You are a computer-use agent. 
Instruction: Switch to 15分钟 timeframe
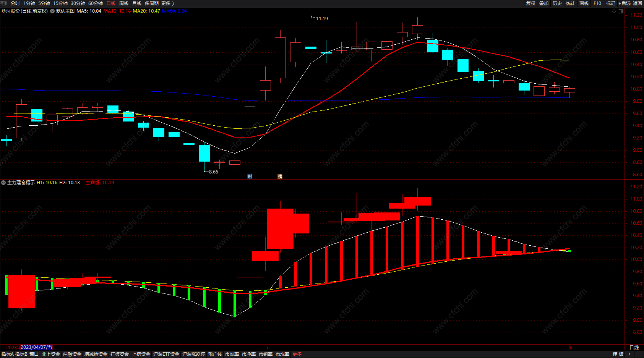pos(60,3)
